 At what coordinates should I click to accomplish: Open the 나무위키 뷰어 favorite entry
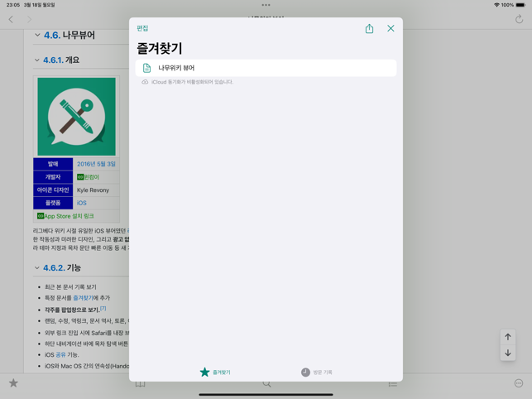[266, 68]
